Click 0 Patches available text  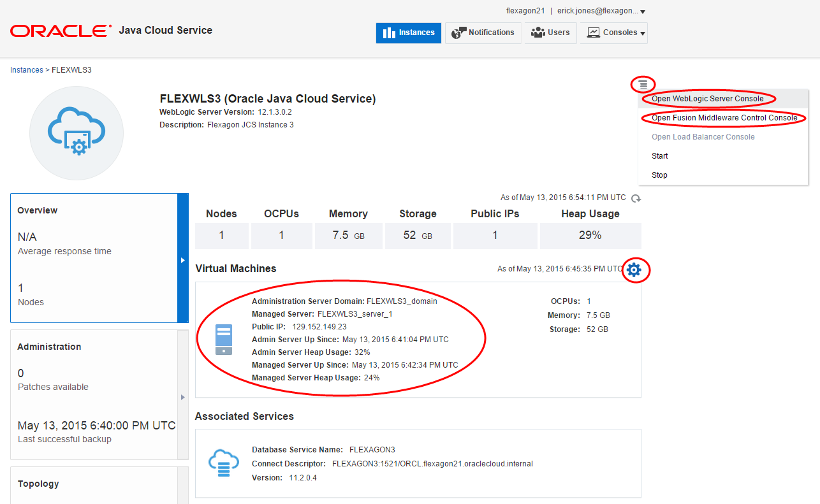click(x=53, y=380)
